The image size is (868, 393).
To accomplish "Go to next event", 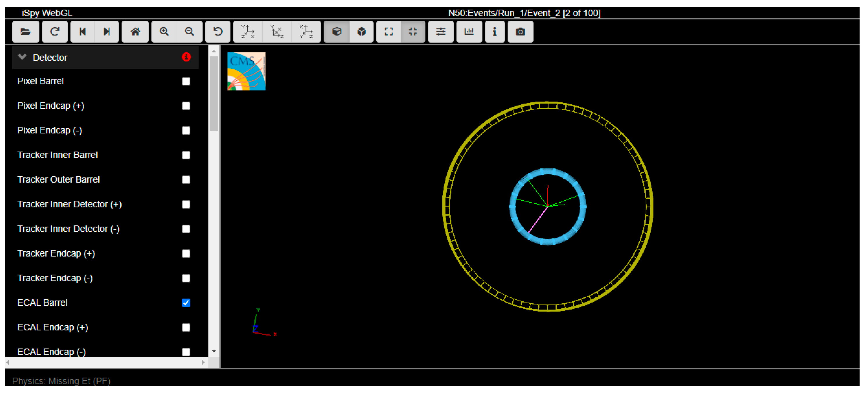I will (x=107, y=32).
